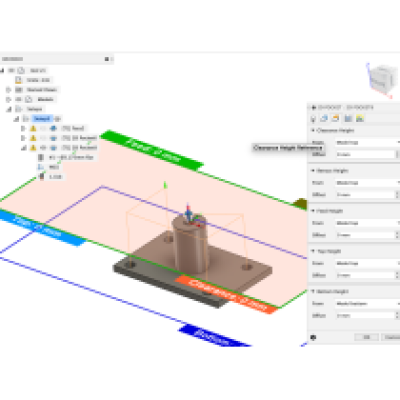
Task: Open the Passes tab icon
Action: [348, 118]
